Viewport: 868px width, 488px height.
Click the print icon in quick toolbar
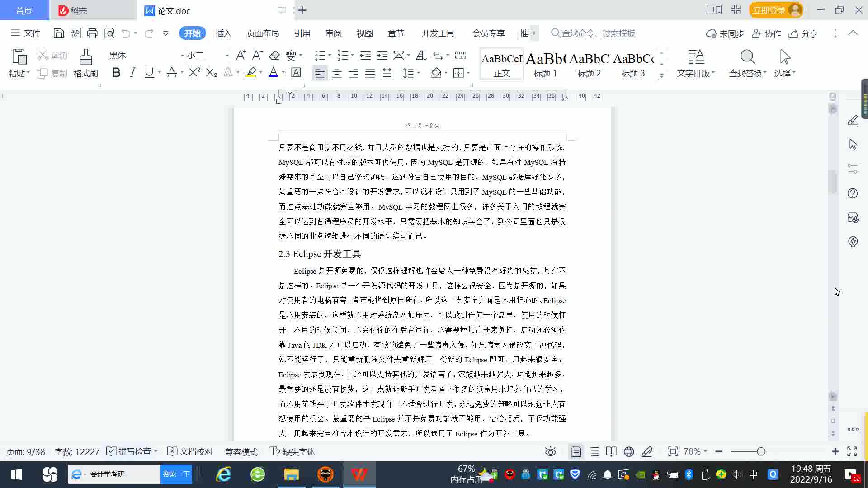click(x=92, y=33)
